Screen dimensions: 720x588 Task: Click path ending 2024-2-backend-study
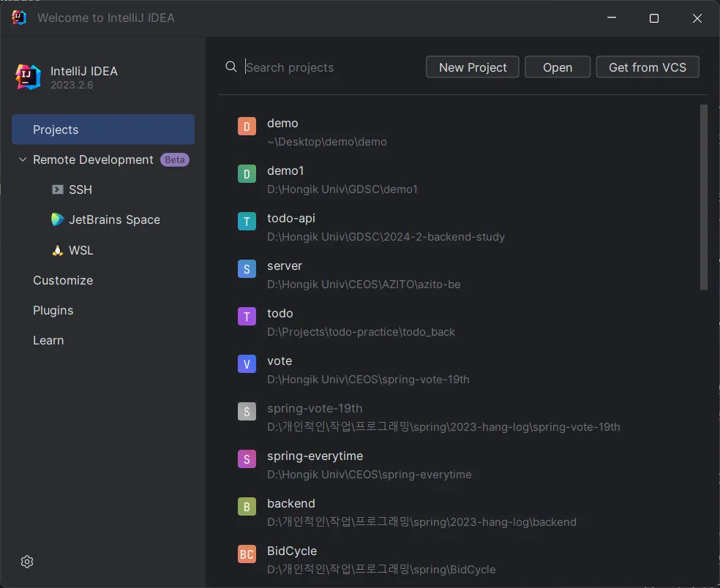(x=386, y=237)
